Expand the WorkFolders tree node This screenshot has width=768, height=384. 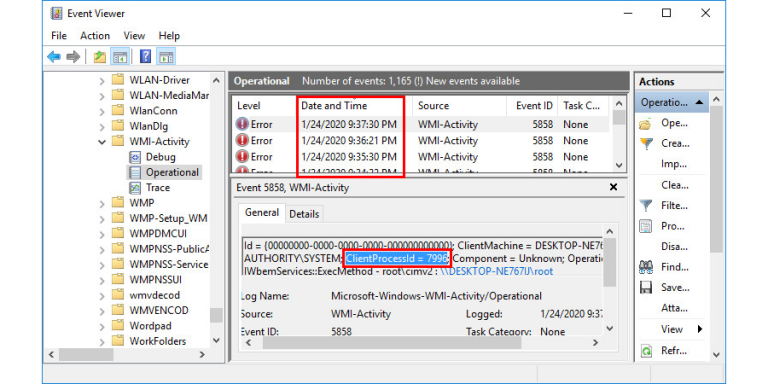[102, 341]
